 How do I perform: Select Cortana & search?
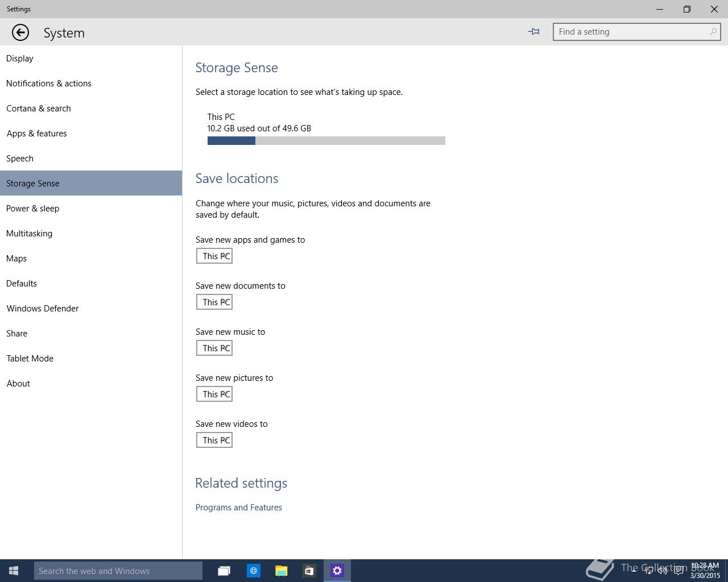pyautogui.click(x=91, y=109)
